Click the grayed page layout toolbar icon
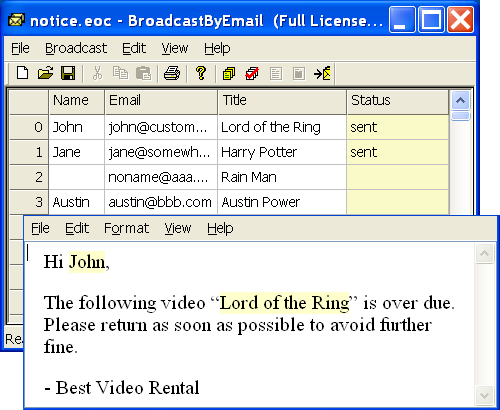500x410 pixels. tap(299, 74)
